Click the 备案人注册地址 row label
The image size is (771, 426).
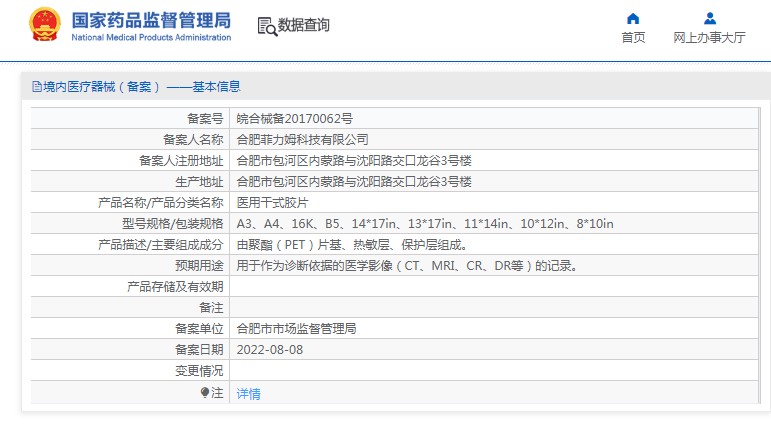pos(181,161)
